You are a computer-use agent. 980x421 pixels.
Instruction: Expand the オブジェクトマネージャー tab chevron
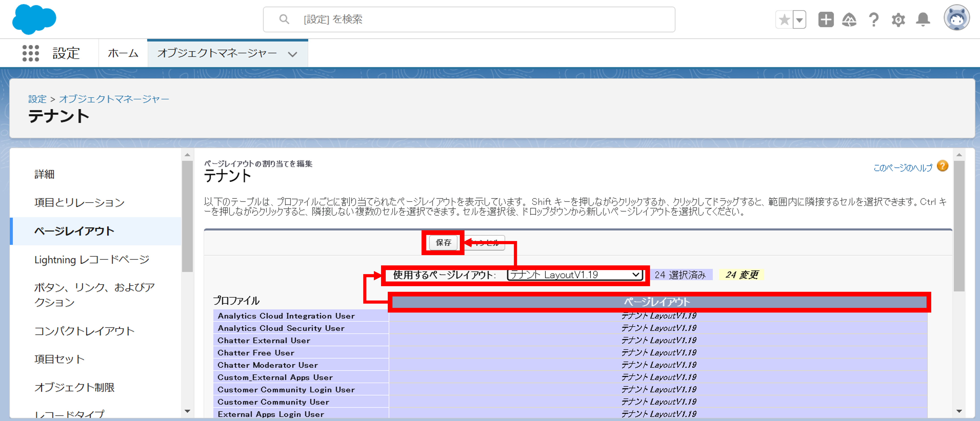(292, 54)
